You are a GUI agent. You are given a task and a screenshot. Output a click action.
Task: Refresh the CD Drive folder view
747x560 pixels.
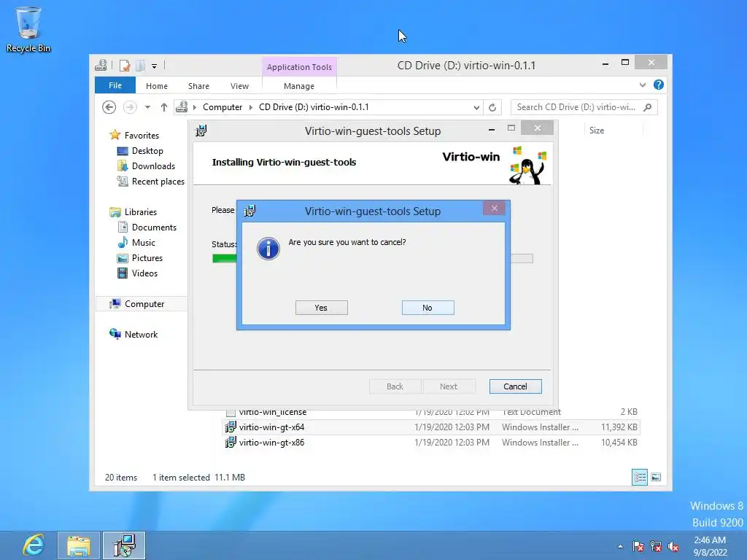tap(492, 108)
